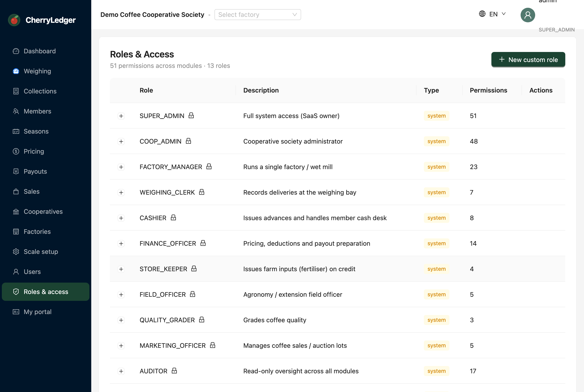The width and height of the screenshot is (584, 392).
Task: Expand the FINANCE_OFFICER role row
Action: point(121,243)
